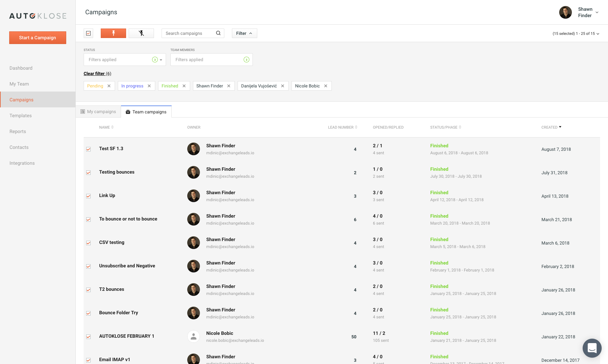The width and height of the screenshot is (608, 364).
Task: Open Templates in the sidebar
Action: pos(21,116)
